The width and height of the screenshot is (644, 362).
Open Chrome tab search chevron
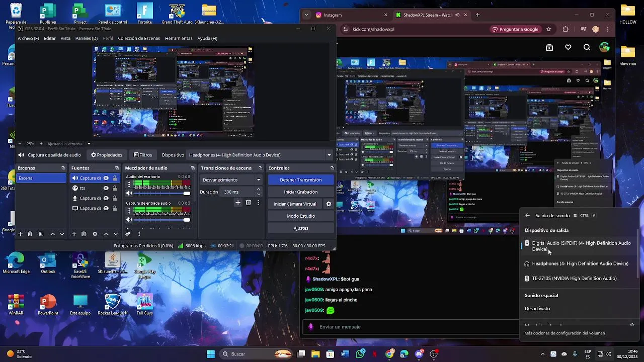pyautogui.click(x=306, y=15)
